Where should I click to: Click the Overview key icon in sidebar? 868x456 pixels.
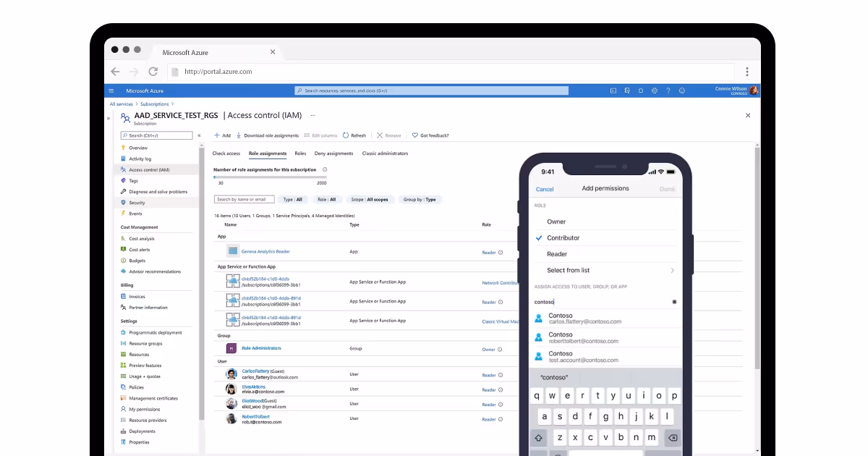point(124,148)
